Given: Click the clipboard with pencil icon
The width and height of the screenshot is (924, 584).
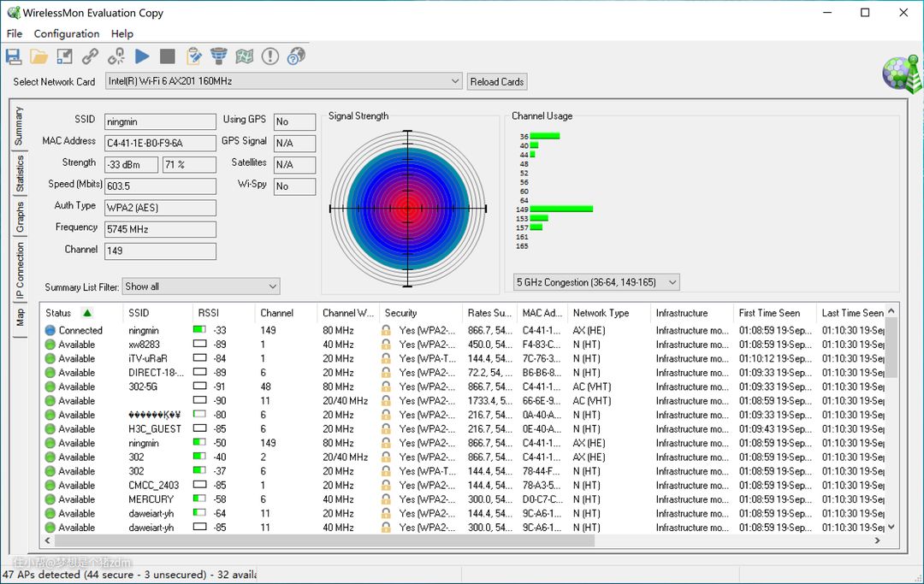Looking at the screenshot, I should [x=193, y=56].
